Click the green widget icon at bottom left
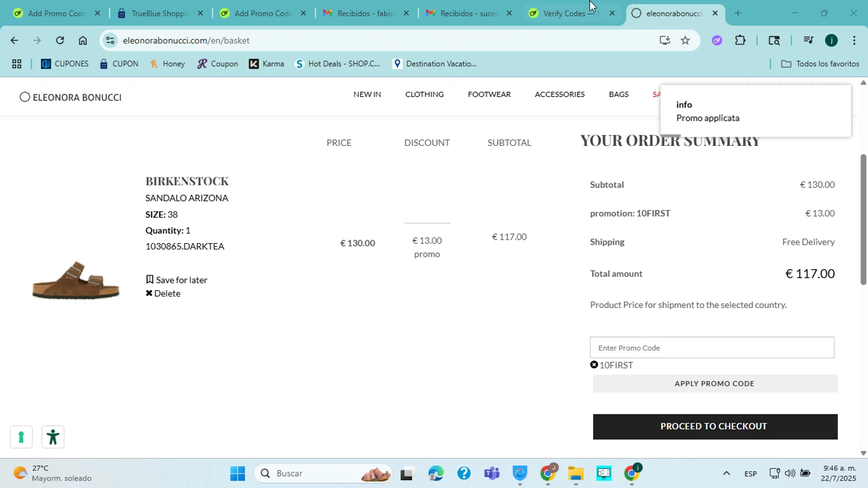 click(21, 437)
